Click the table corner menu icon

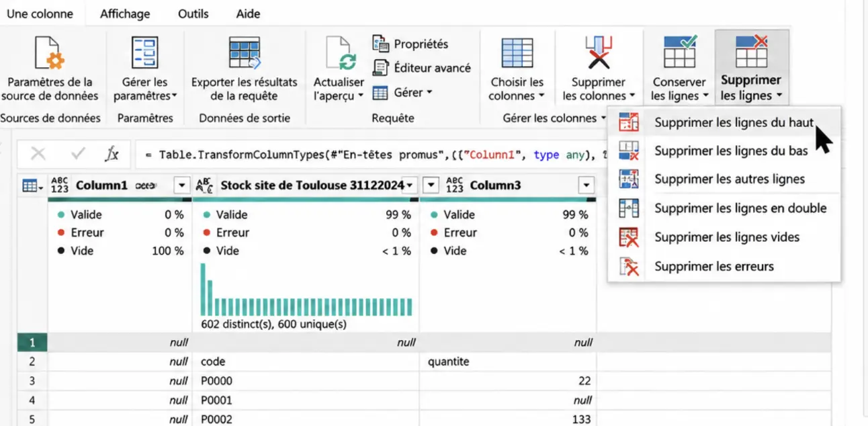pos(33,185)
